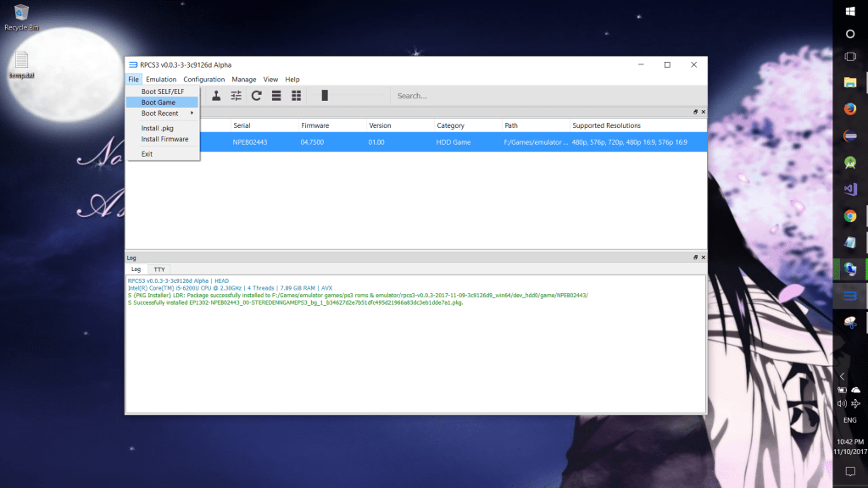This screenshot has width=868, height=488.
Task: Switch to grid view mode icon
Action: pyautogui.click(x=297, y=96)
